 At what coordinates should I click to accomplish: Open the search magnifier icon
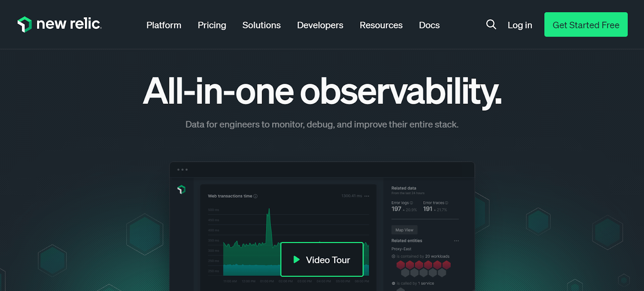click(x=491, y=25)
